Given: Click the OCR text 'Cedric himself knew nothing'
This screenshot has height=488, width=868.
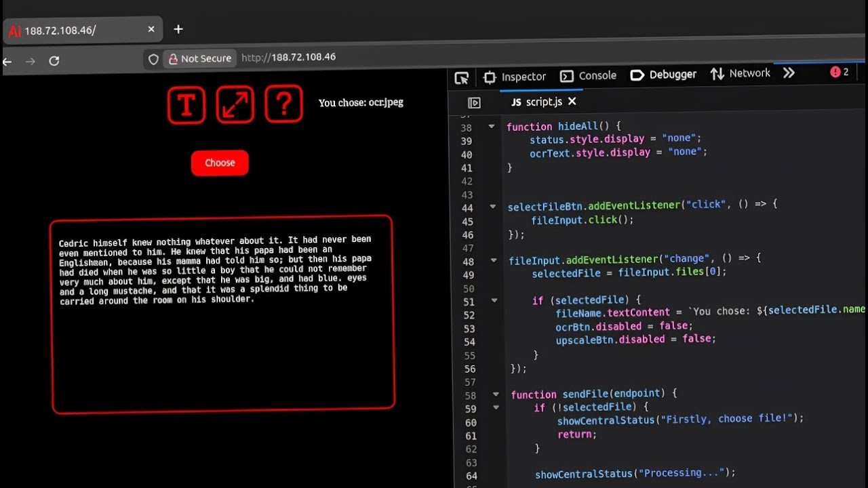Looking at the screenshot, I should tap(125, 243).
